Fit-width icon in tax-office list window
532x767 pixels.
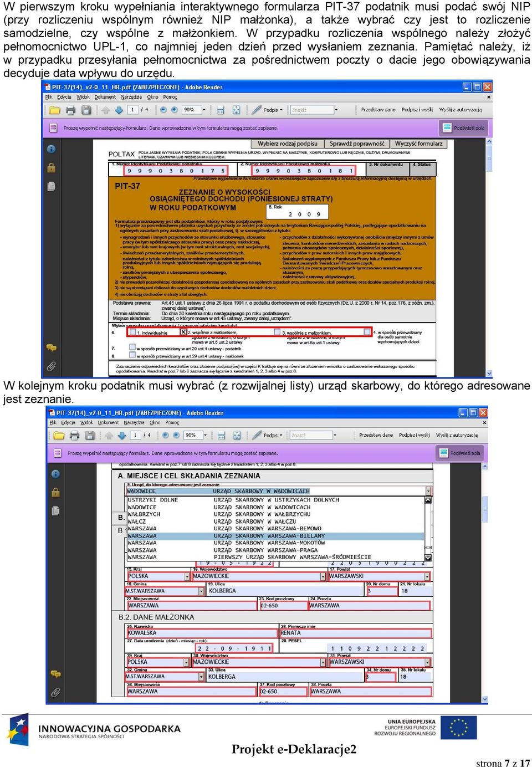tap(222, 436)
